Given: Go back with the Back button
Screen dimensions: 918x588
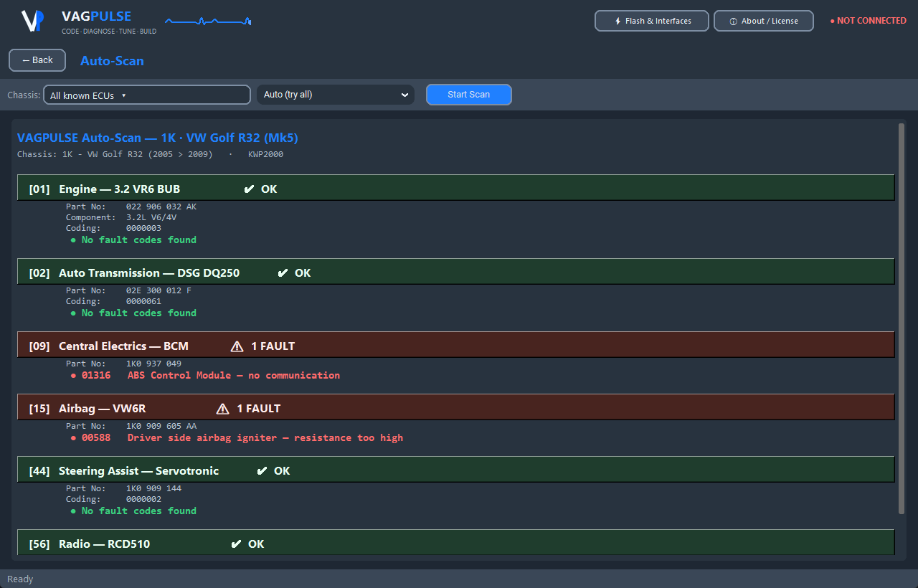Looking at the screenshot, I should click(x=37, y=60).
